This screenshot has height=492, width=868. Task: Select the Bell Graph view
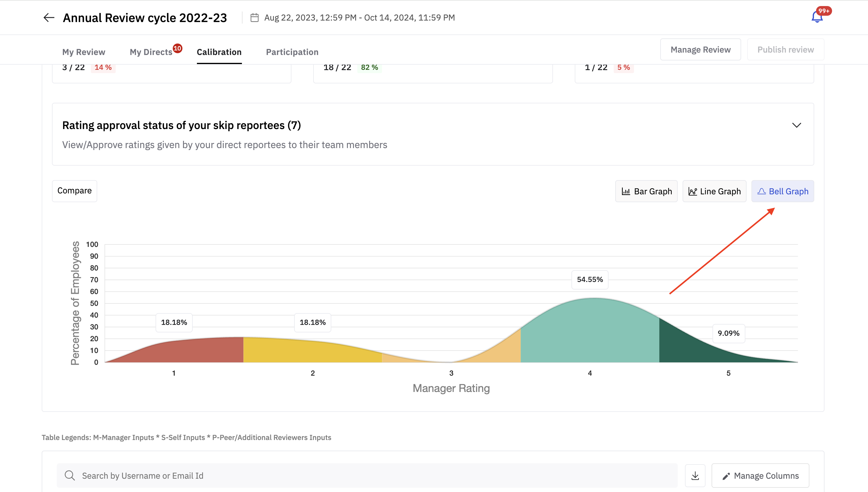[783, 191]
